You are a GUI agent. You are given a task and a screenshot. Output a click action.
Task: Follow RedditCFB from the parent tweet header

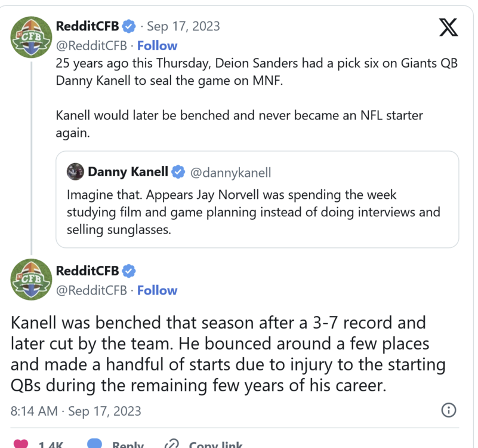pyautogui.click(x=157, y=45)
